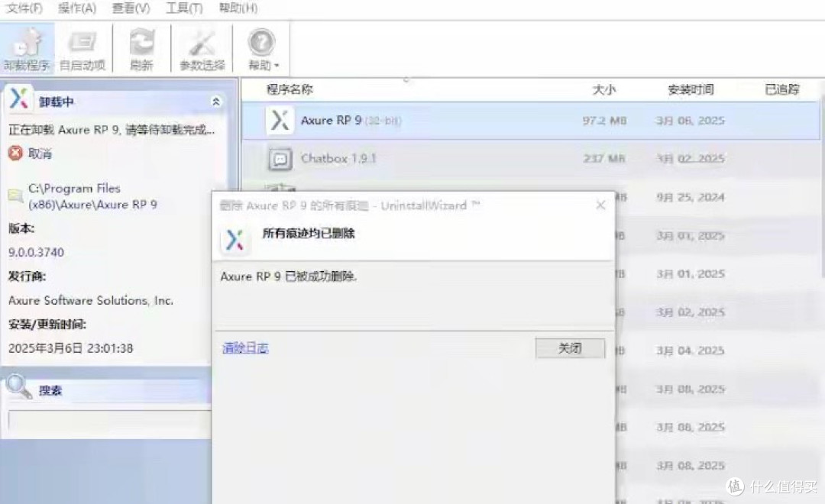The width and height of the screenshot is (825, 504).
Task: Click the Axure icon in the dialog
Action: pos(235,240)
